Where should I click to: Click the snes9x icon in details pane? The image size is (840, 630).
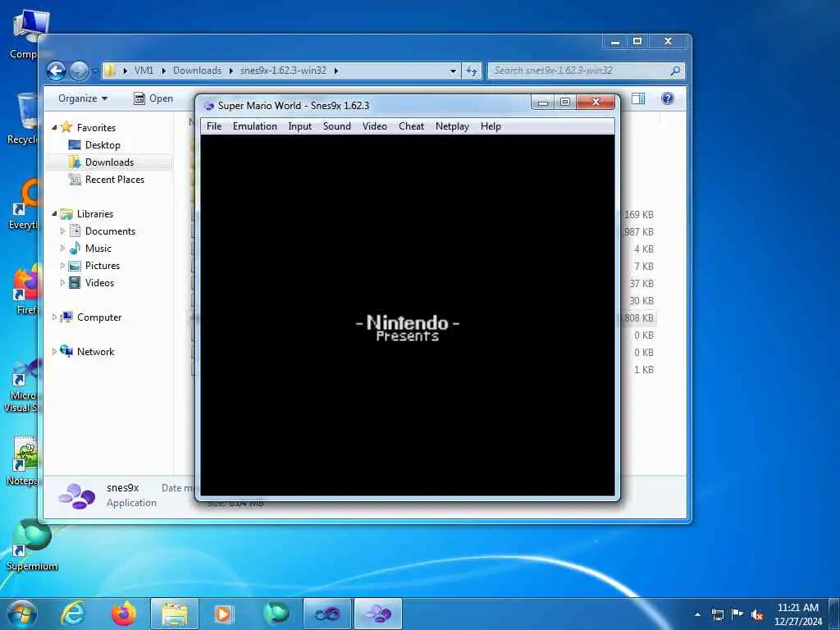tap(77, 495)
